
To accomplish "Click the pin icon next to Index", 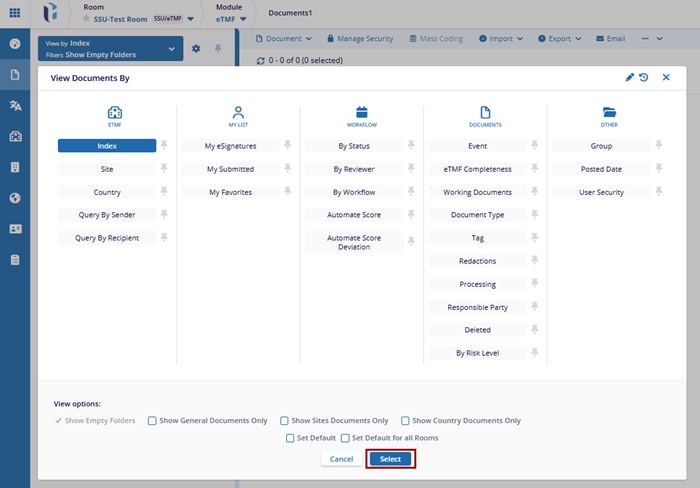I will [164, 146].
